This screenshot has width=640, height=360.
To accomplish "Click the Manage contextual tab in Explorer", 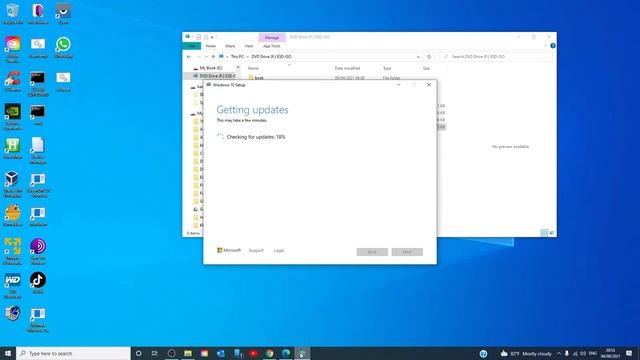I will 272,38.
